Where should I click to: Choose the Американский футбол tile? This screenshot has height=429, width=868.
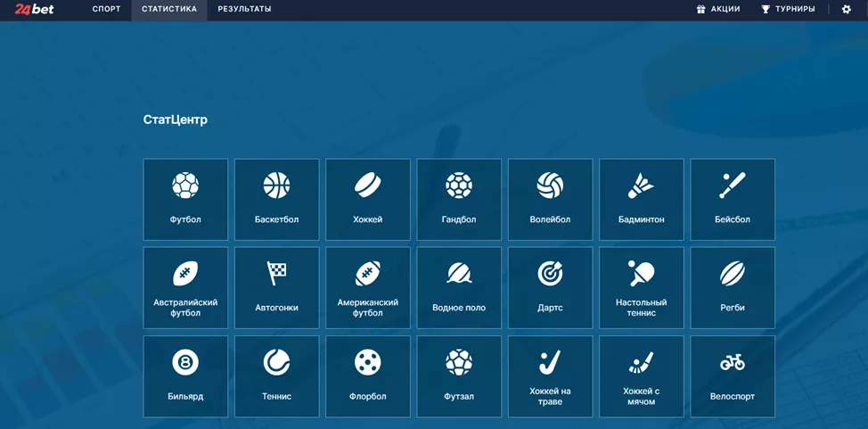[x=368, y=288]
